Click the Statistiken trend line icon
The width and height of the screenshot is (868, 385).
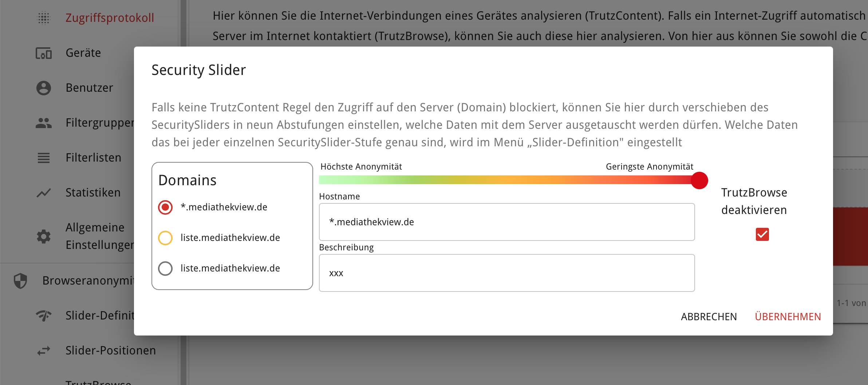(44, 193)
